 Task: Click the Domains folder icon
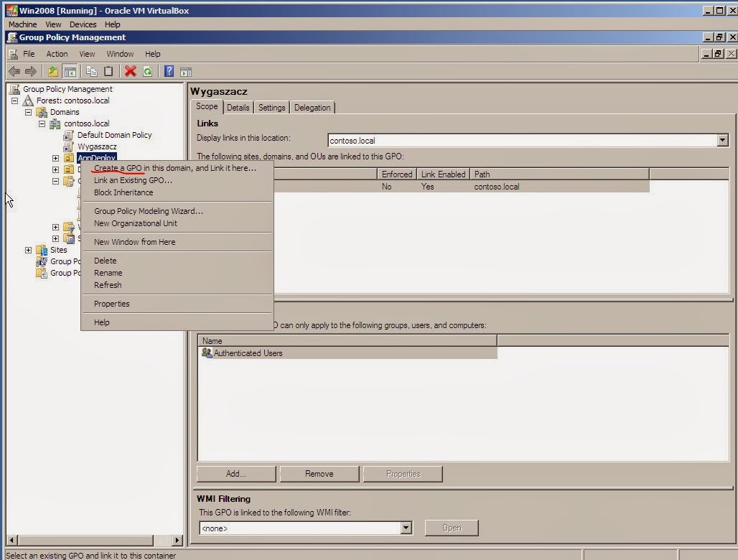click(42, 112)
